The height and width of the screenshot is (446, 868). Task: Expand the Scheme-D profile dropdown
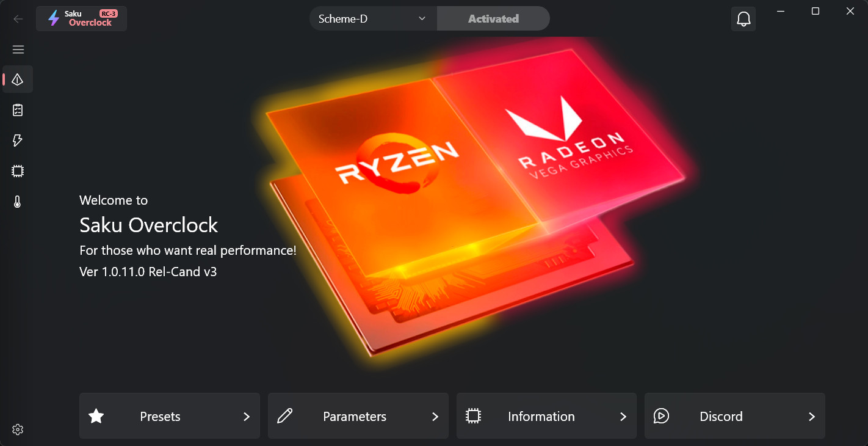373,18
